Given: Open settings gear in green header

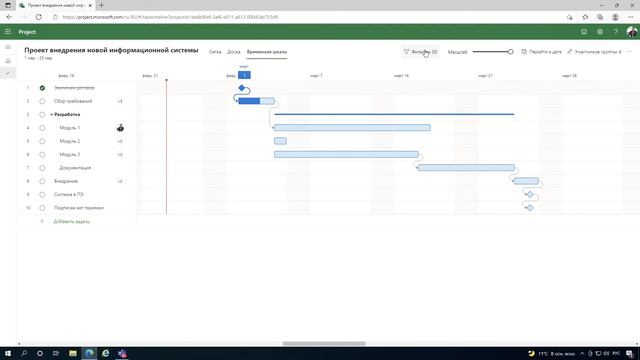Looking at the screenshot, I should (x=600, y=32).
